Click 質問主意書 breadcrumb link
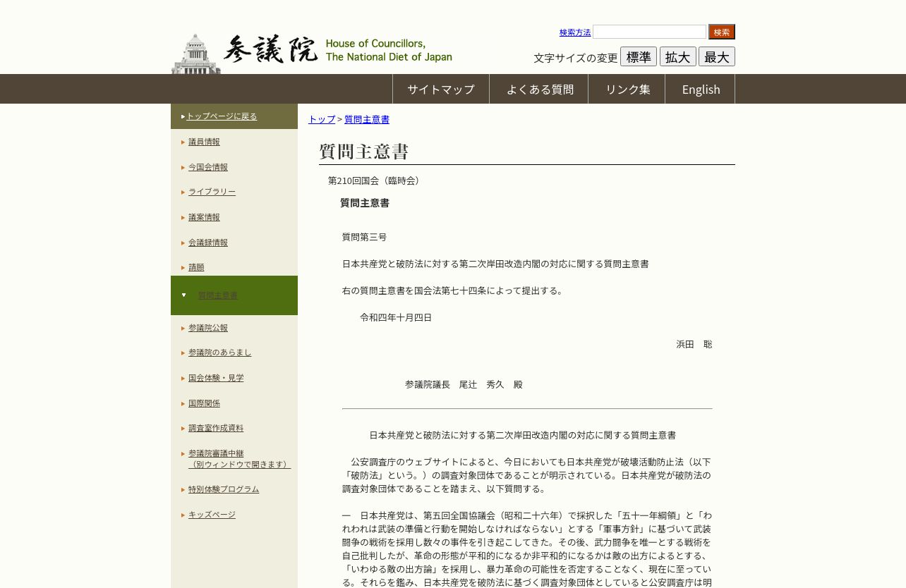906x588 pixels. 367,119
